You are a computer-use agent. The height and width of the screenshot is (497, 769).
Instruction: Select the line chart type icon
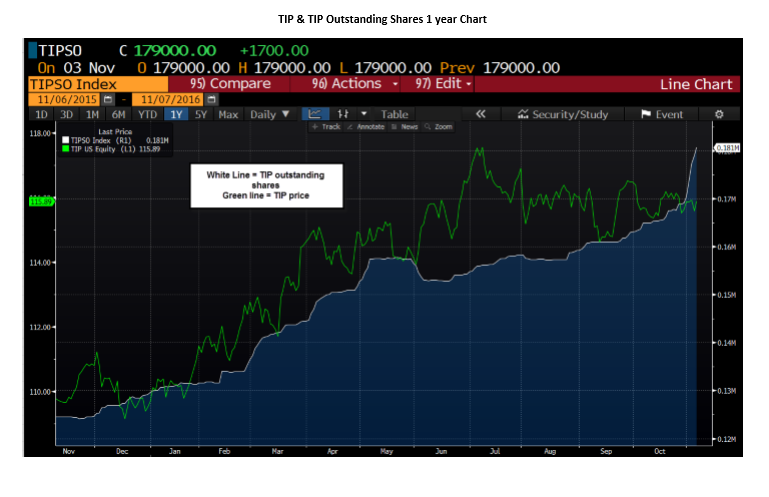coord(315,115)
